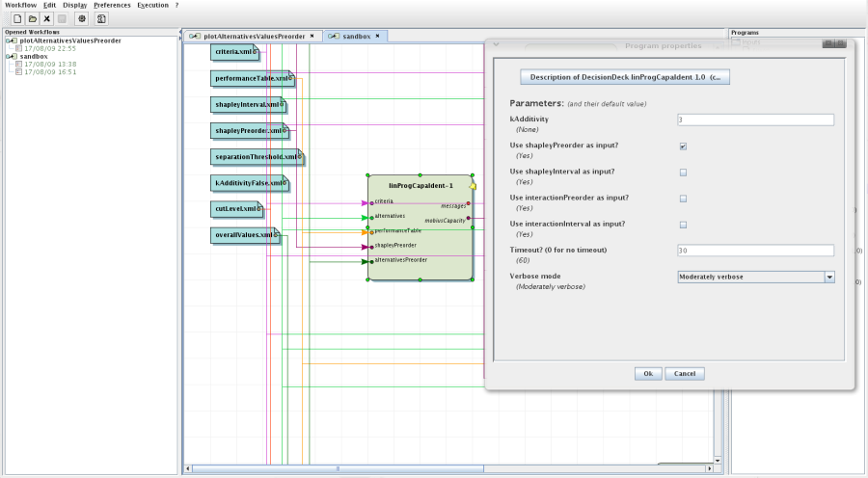The image size is (868, 478).
Task: Select the performanceTable.xml file node
Action: pos(252,79)
